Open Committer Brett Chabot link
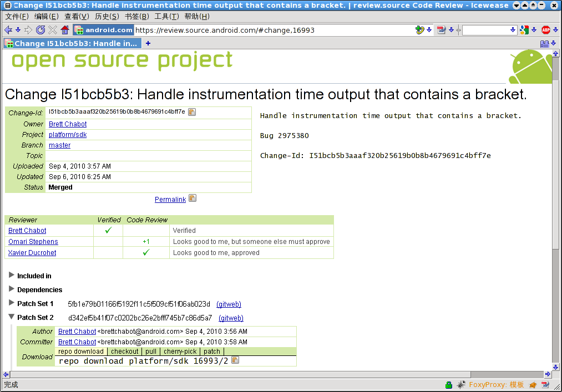Screen dimensions: 562x392 [x=77, y=342]
